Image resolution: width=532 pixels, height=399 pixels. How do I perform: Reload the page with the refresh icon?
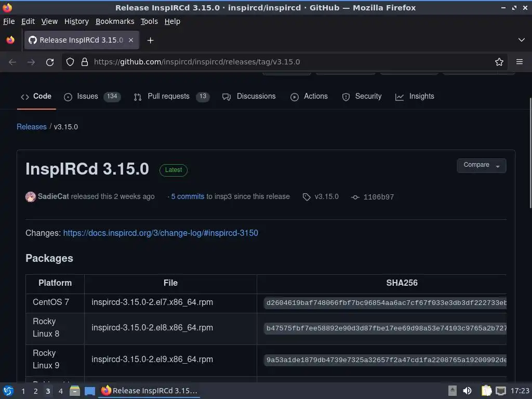50,62
